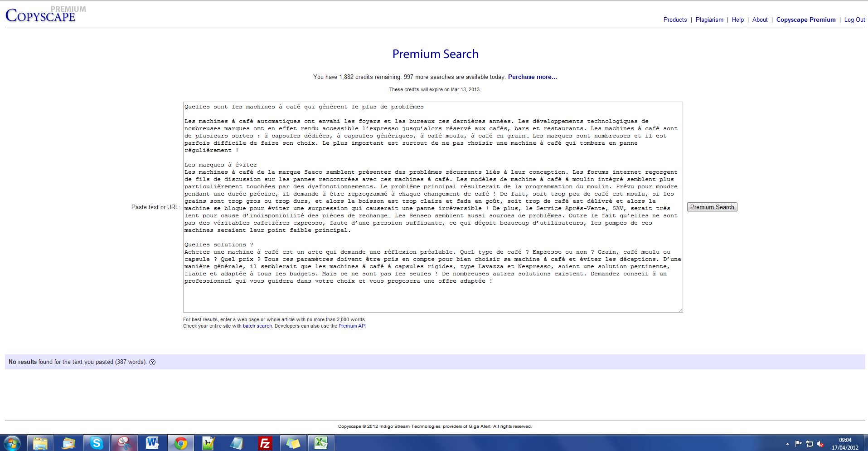Open Google Chrome in the taskbar
This screenshot has height=451, width=868.
(x=180, y=443)
